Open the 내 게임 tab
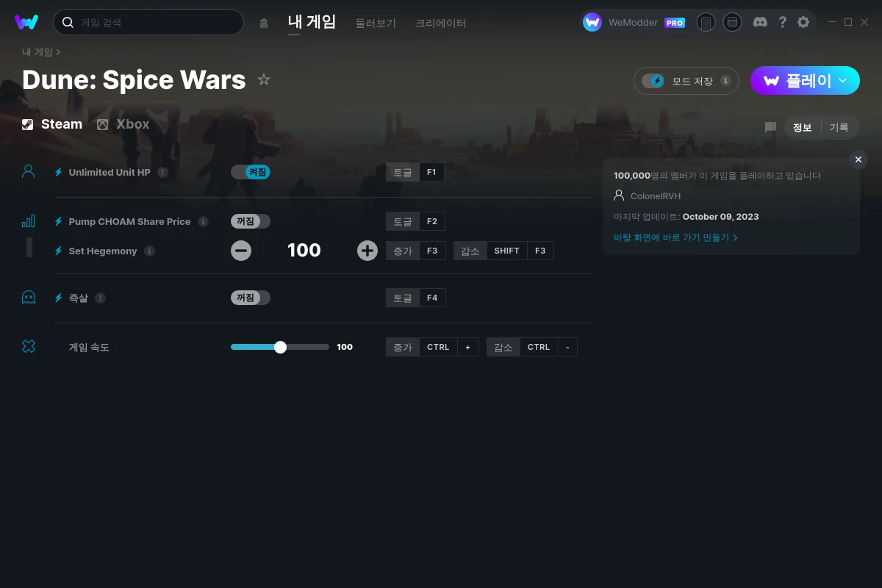The height and width of the screenshot is (588, 882). coord(312,22)
